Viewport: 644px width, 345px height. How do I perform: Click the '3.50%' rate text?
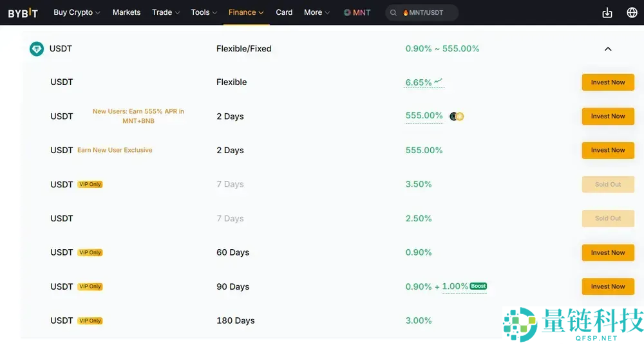[x=419, y=185]
